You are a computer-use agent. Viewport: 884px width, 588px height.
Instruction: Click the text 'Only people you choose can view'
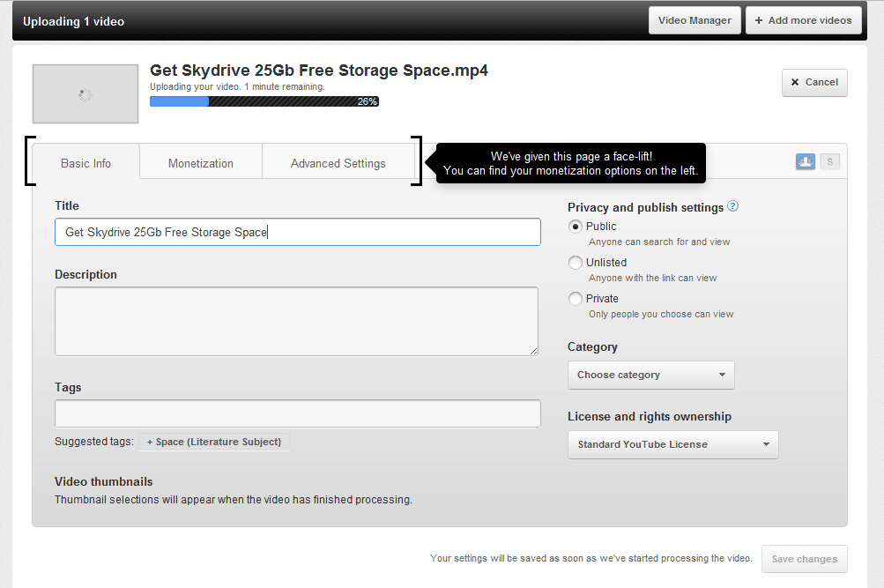click(661, 314)
